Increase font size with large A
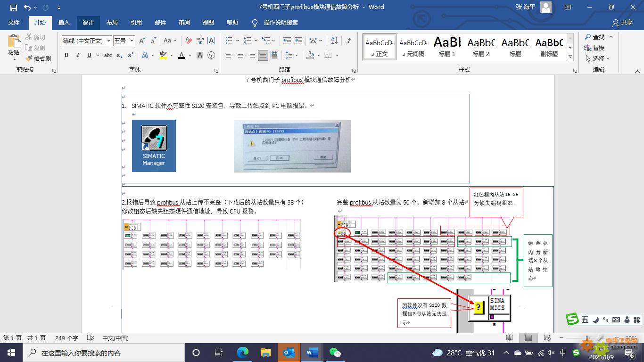Screen dimensions: 644x362 (x=141, y=41)
